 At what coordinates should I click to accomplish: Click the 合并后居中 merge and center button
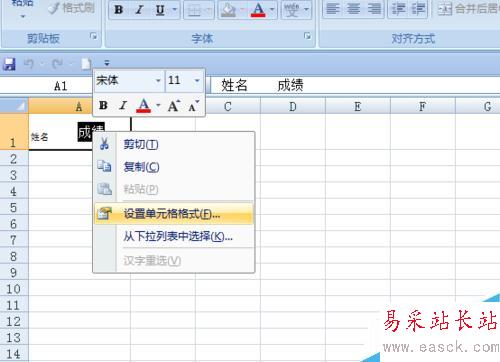[468, 9]
